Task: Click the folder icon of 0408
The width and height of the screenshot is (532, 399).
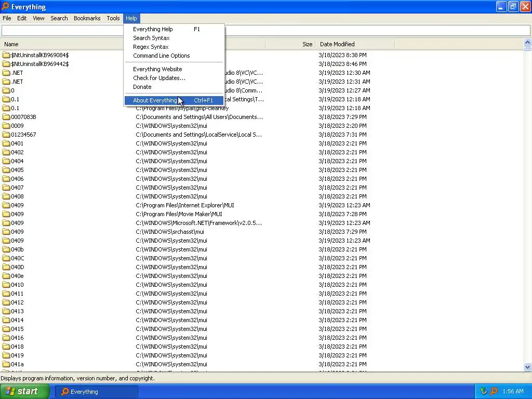Action: coord(6,196)
